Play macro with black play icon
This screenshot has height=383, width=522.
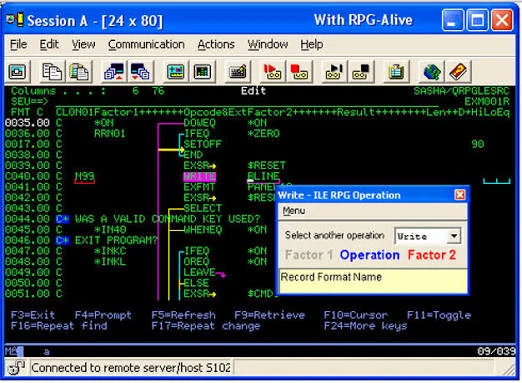point(334,71)
